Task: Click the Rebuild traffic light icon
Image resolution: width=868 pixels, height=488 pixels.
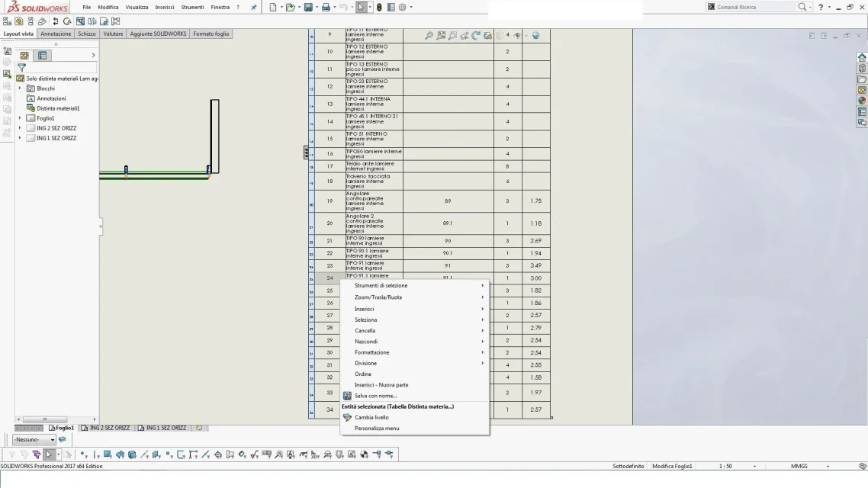Action: click(379, 7)
